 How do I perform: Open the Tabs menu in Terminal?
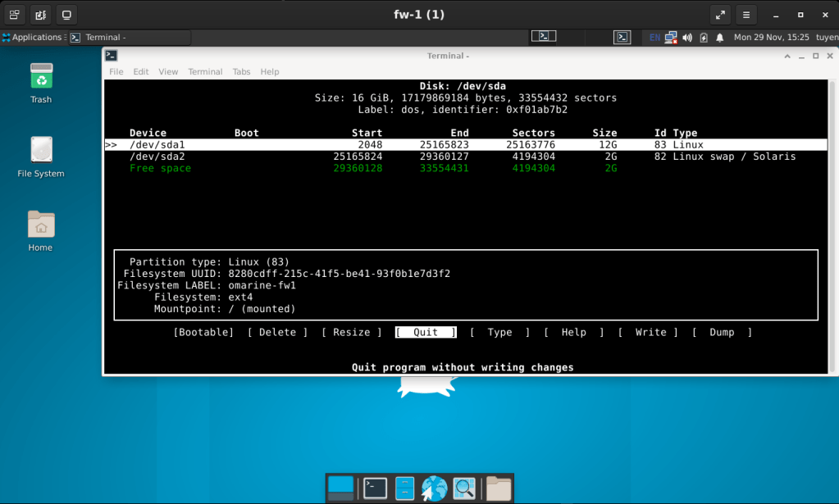click(x=241, y=72)
